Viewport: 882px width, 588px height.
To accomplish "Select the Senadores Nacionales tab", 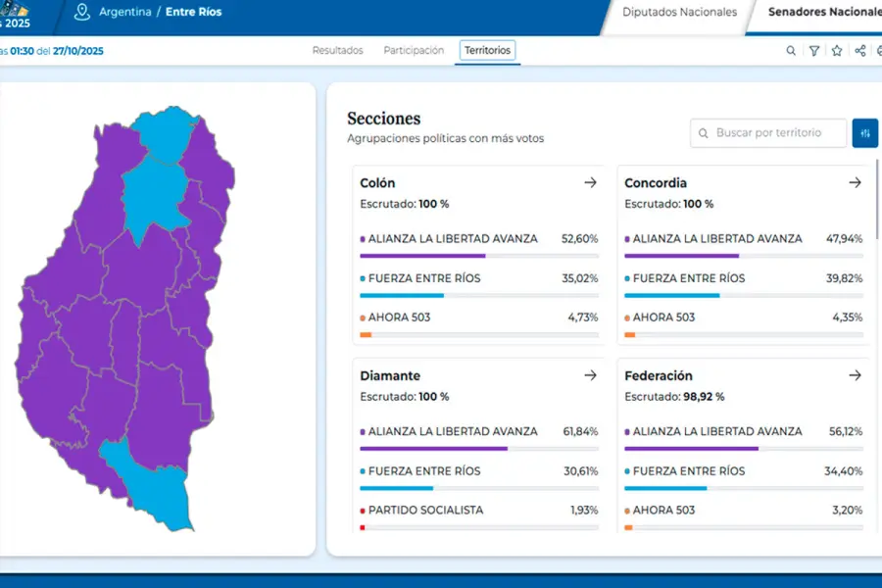I will (x=823, y=13).
